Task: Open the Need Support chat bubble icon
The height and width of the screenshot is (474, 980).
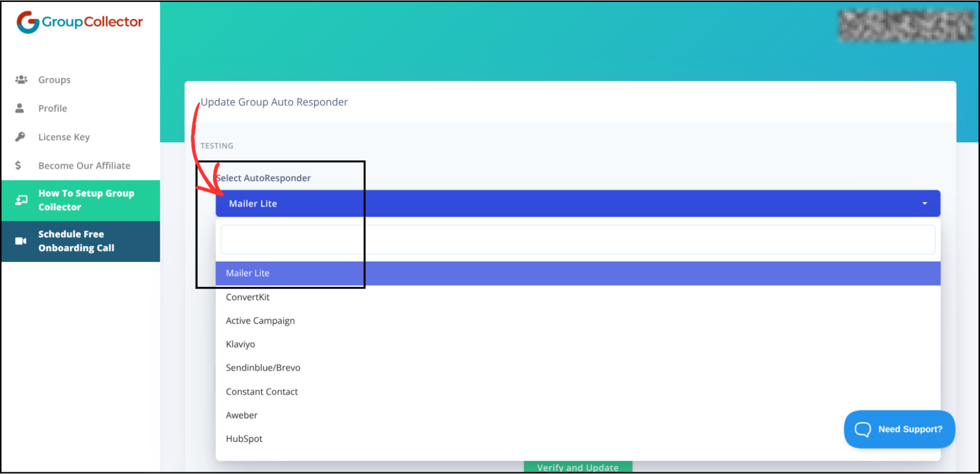Action: [864, 429]
